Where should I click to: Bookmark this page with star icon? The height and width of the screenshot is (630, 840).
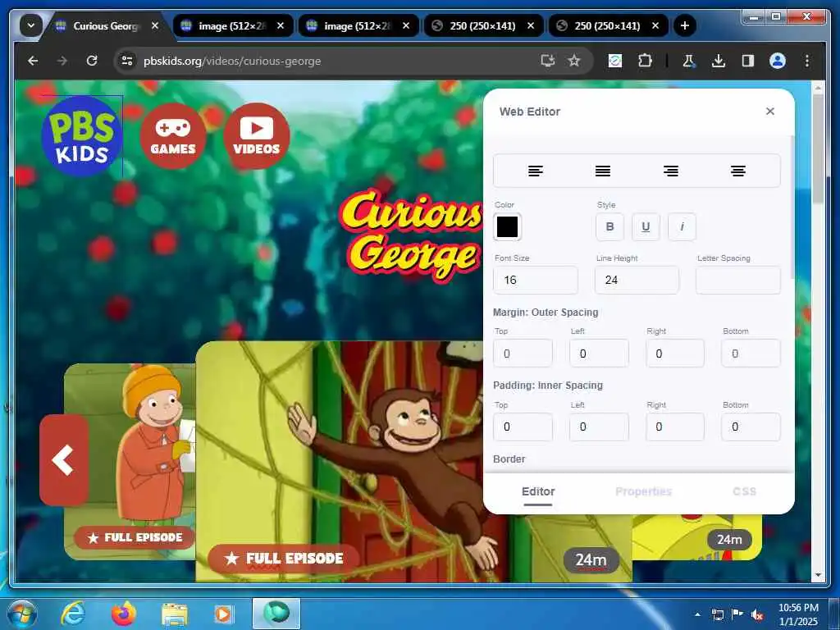574,61
